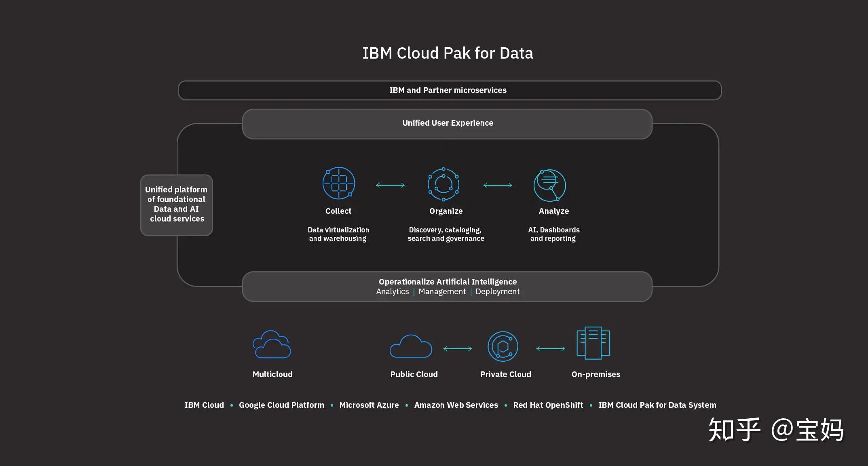
Task: Open the Google Cloud Platform link
Action: [x=281, y=405]
